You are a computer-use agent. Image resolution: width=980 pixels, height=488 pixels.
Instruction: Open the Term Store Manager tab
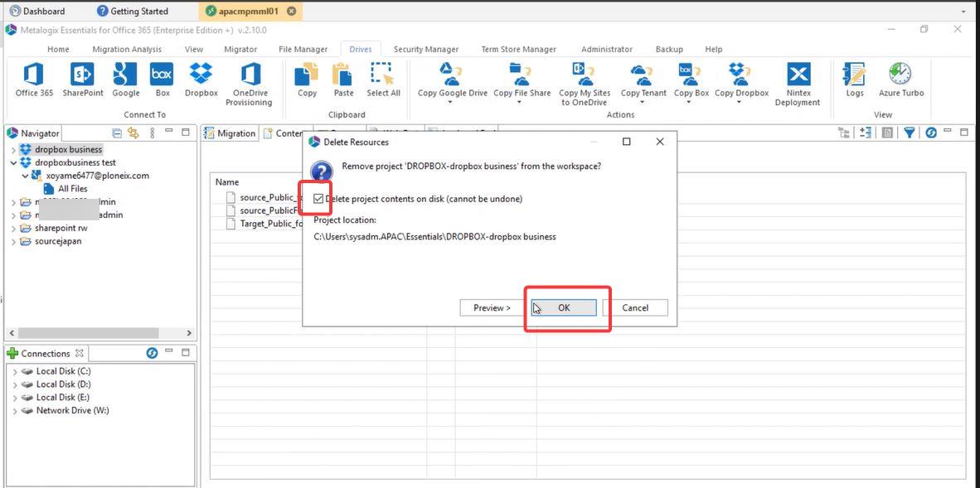point(519,50)
